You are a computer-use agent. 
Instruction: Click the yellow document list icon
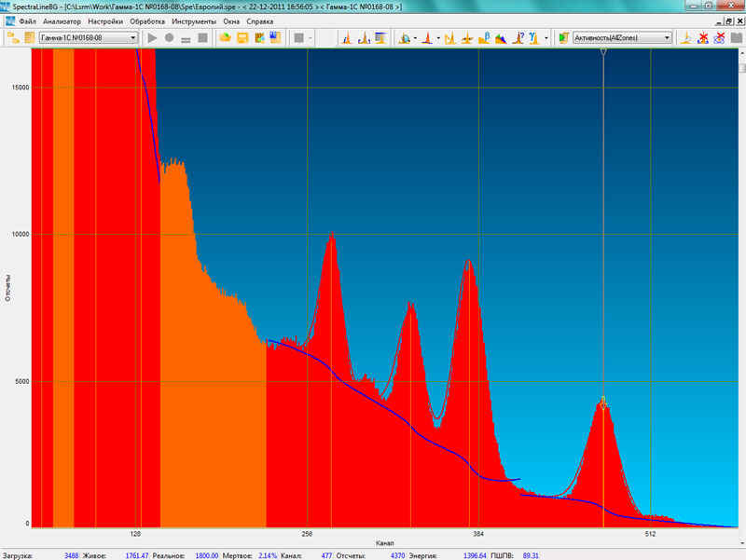(29, 38)
